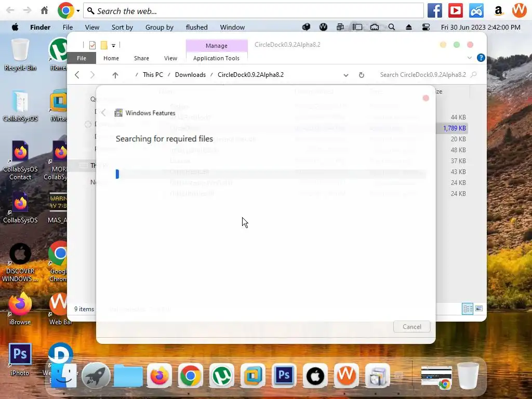The image size is (532, 399).
Task: Open the Quick Access Toolbar customize dropdown
Action: (x=113, y=45)
